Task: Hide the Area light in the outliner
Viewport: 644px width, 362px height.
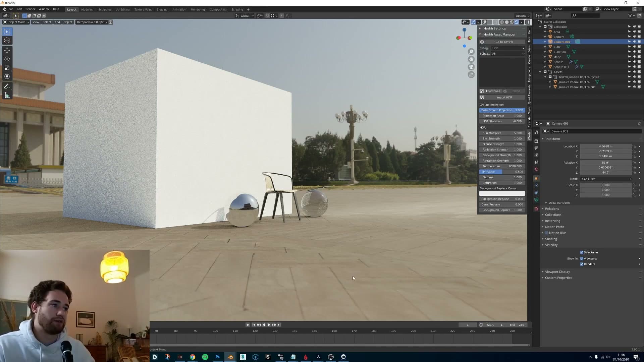Action: (x=634, y=32)
